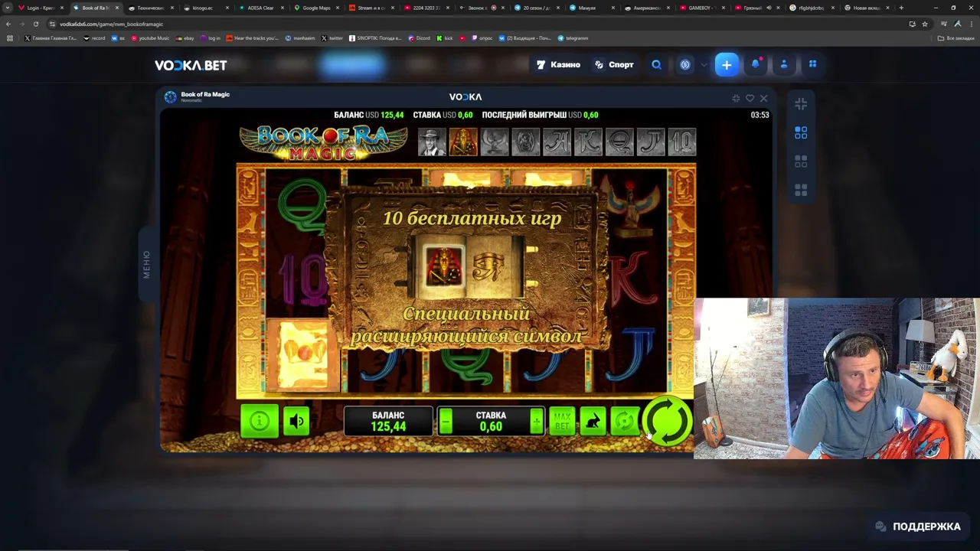Open the wallet currency selector
980x551 pixels.
pos(692,65)
